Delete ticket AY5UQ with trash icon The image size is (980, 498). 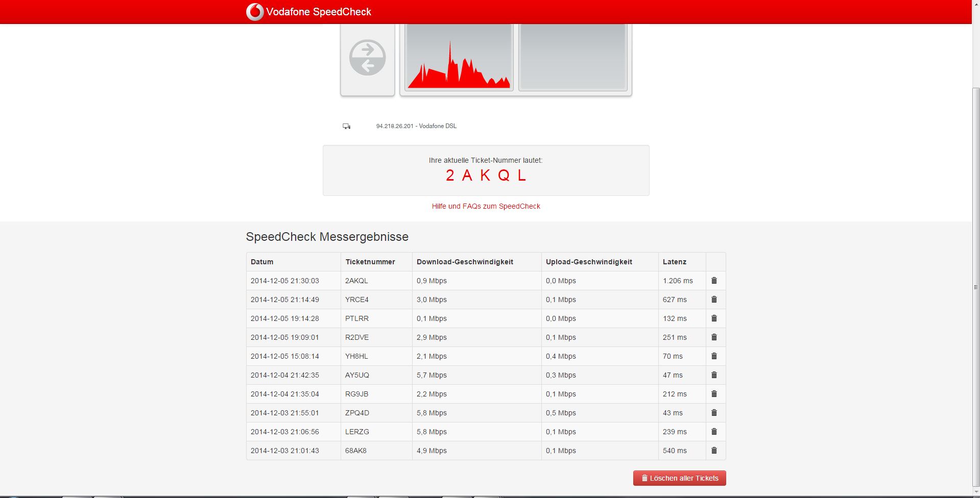click(x=714, y=375)
